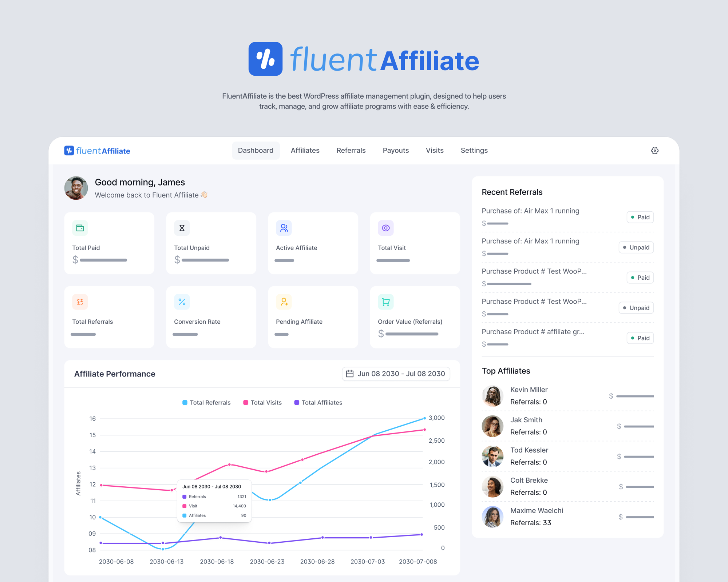
Task: Click the Total Visit card label
Action: pyautogui.click(x=392, y=248)
